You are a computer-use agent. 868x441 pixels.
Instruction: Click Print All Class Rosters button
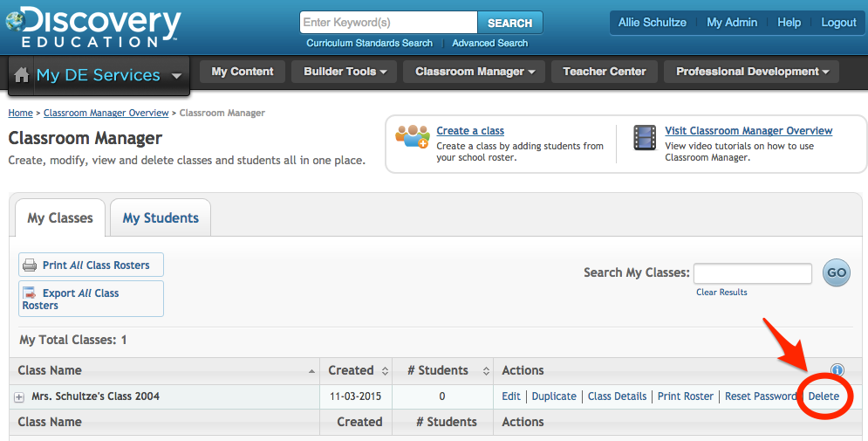(91, 265)
